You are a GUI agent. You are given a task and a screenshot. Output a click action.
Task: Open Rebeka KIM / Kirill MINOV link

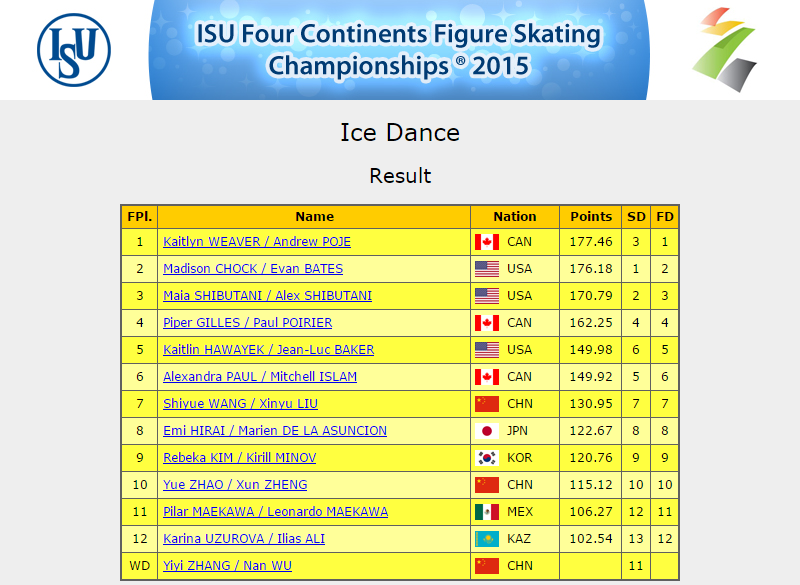click(x=239, y=458)
